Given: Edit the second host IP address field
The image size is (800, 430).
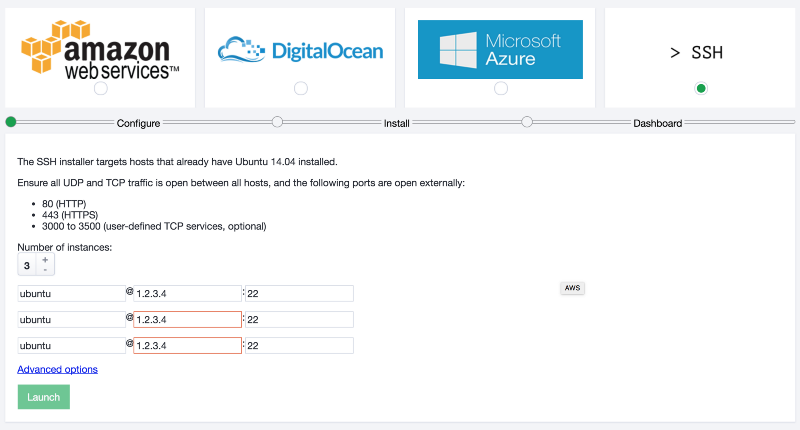Looking at the screenshot, I should click(x=187, y=319).
